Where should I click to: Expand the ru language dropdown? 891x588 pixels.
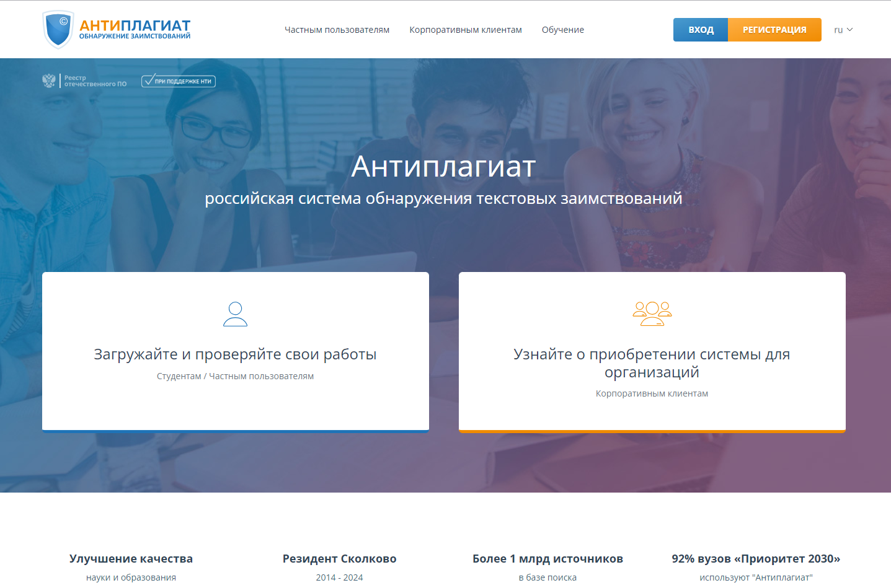point(843,30)
